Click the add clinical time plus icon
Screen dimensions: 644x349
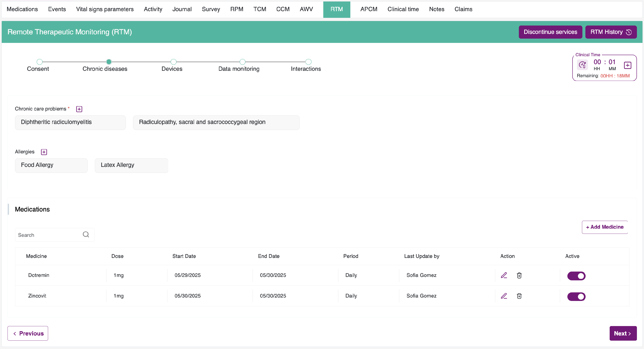(627, 65)
